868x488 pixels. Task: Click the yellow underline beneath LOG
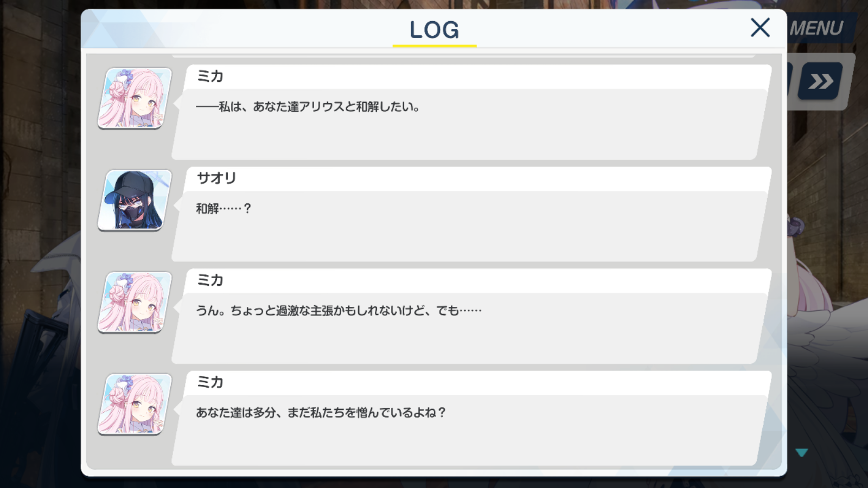point(435,46)
